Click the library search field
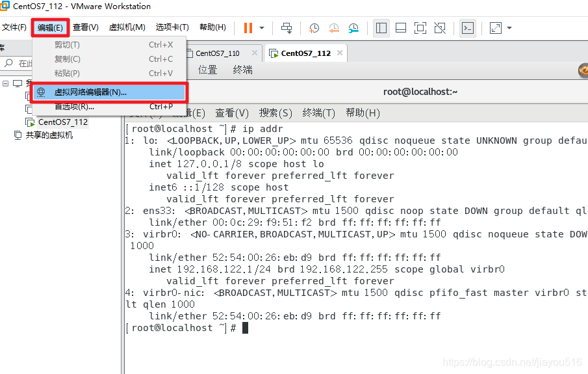This screenshot has width=588, height=374. (25, 64)
